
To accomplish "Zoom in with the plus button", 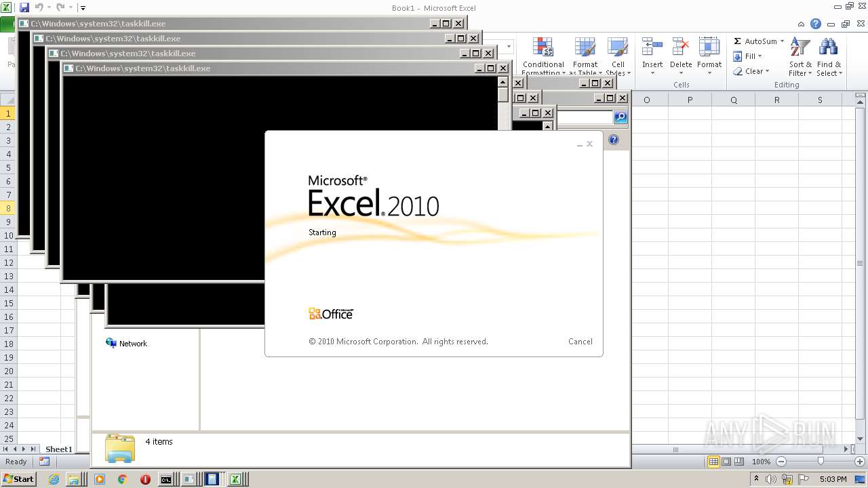I will click(x=860, y=462).
